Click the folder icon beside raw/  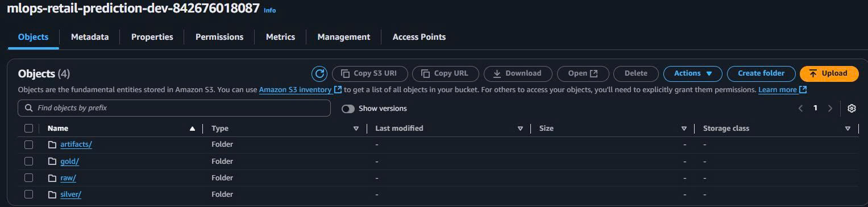click(52, 178)
